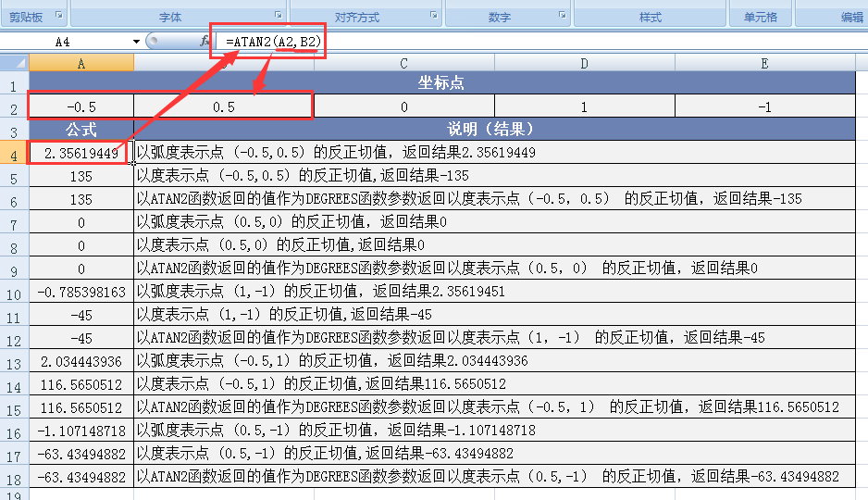Click row 7 description 以弧度表示点（0.5,0）

coord(494,222)
